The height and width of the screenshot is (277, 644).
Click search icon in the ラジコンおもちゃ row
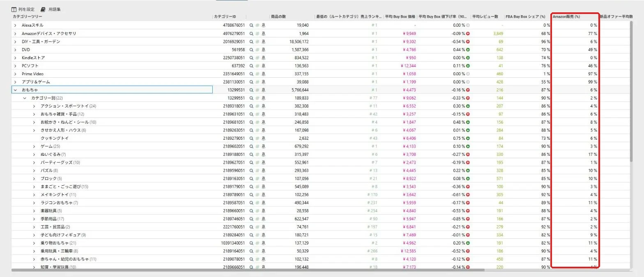pyautogui.click(x=251, y=203)
